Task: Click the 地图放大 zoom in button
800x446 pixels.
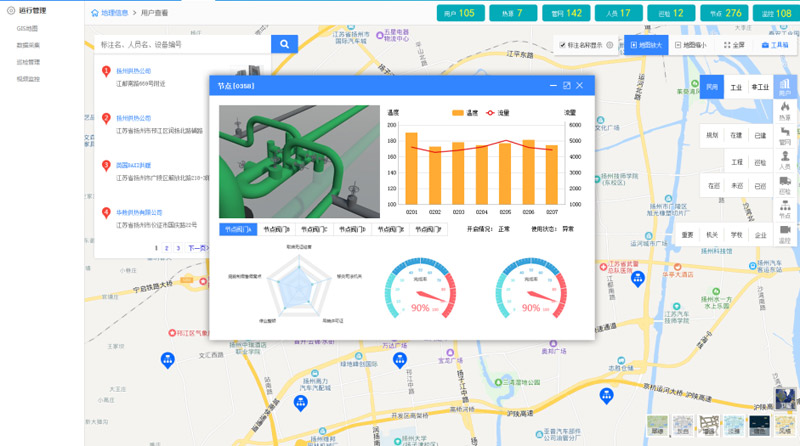Action: pos(646,45)
